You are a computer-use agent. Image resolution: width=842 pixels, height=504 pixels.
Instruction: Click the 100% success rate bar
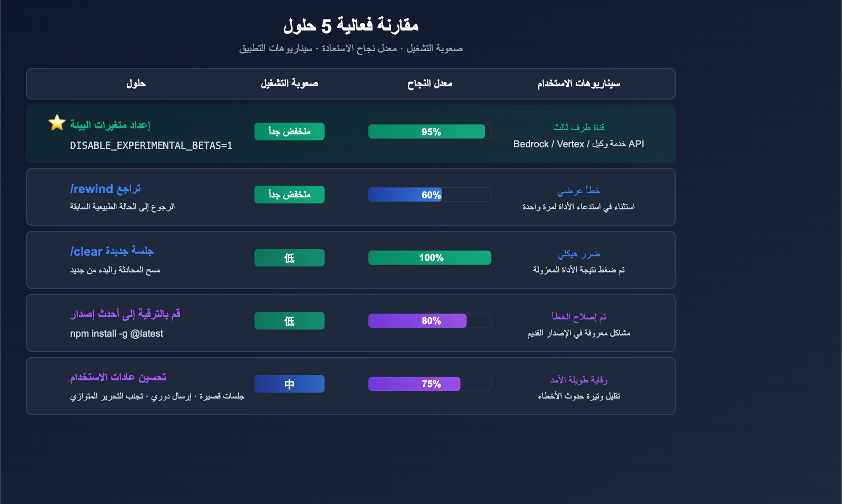coord(429,258)
